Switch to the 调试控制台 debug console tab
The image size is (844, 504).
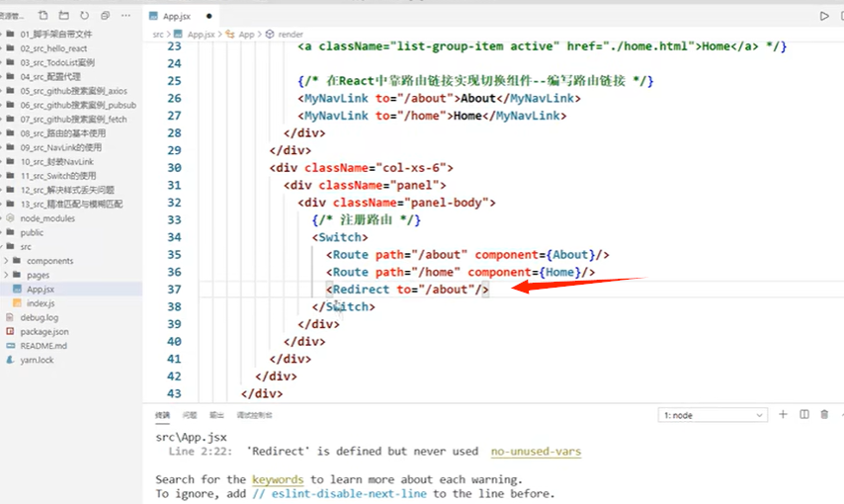click(255, 415)
